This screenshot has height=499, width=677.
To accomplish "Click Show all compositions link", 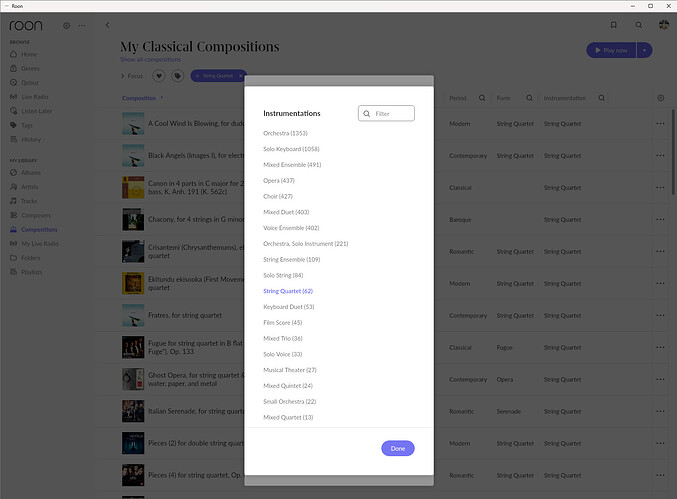I will 150,60.
